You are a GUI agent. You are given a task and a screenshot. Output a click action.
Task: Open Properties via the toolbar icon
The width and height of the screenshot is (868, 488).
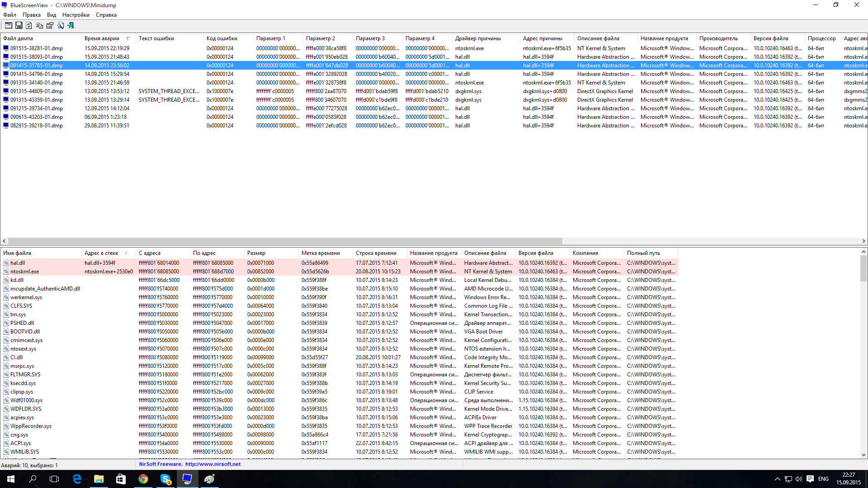coord(50,25)
